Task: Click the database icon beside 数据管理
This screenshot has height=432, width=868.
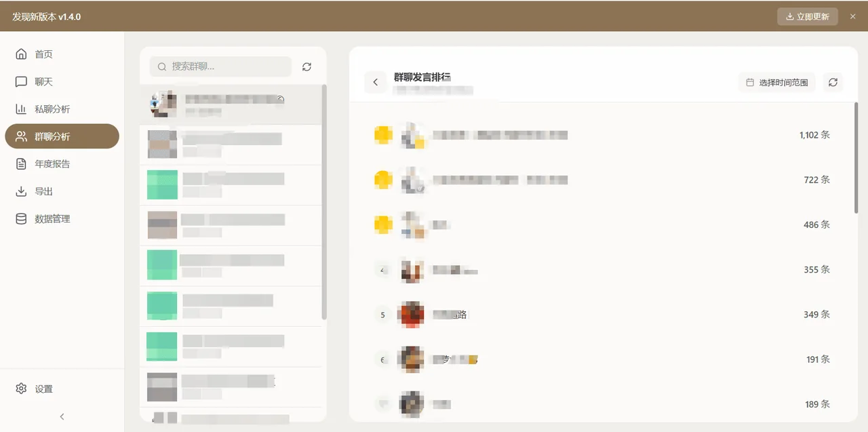Action: click(x=21, y=218)
